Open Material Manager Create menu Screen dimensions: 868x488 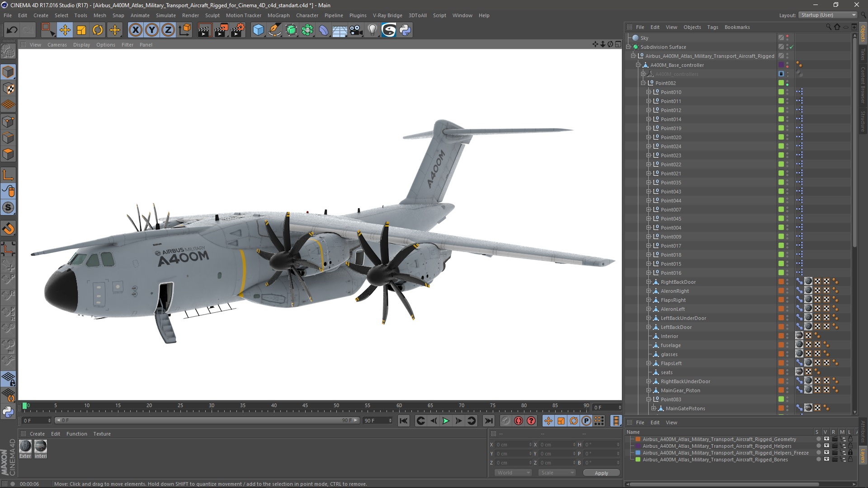point(37,434)
